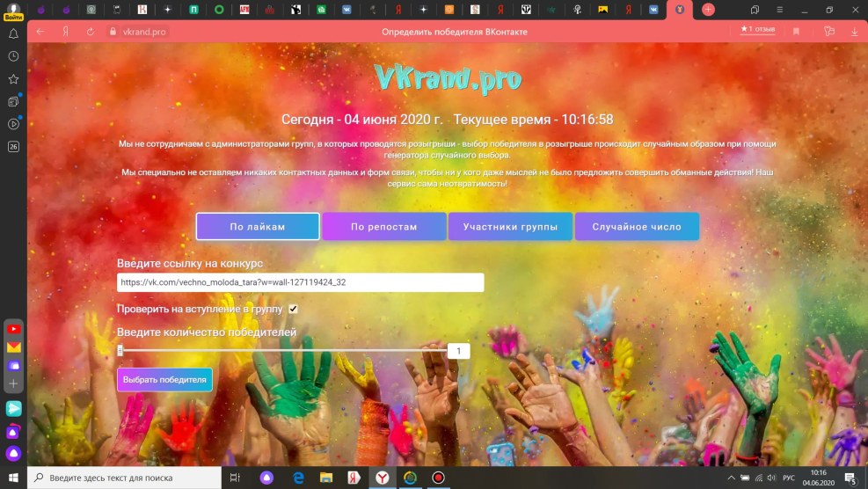Expand hidden system tray icons chevron

point(731,478)
